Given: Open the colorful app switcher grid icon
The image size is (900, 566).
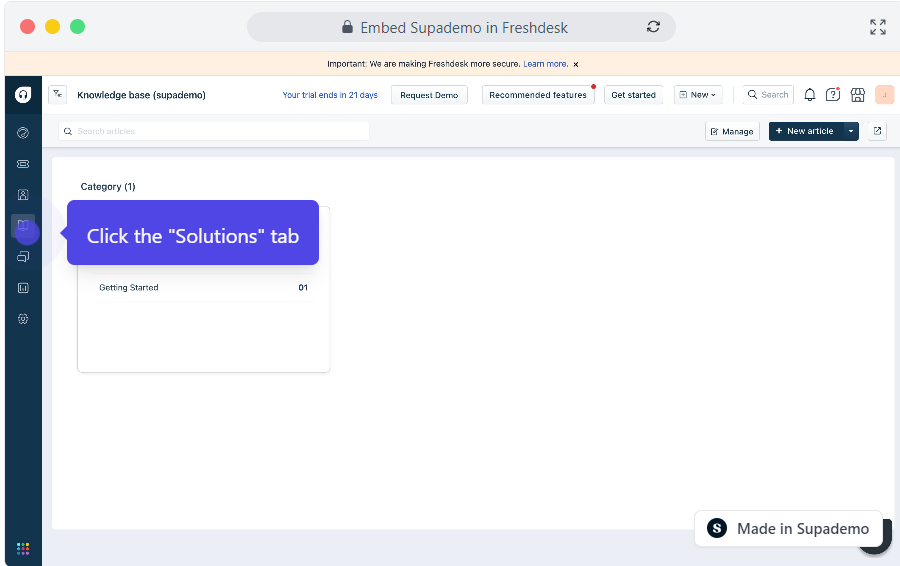Looking at the screenshot, I should (23, 549).
